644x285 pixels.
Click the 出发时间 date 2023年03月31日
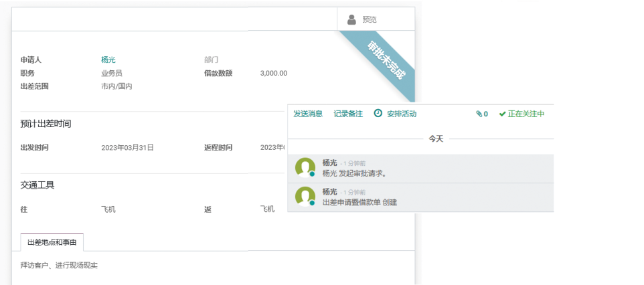click(x=127, y=147)
